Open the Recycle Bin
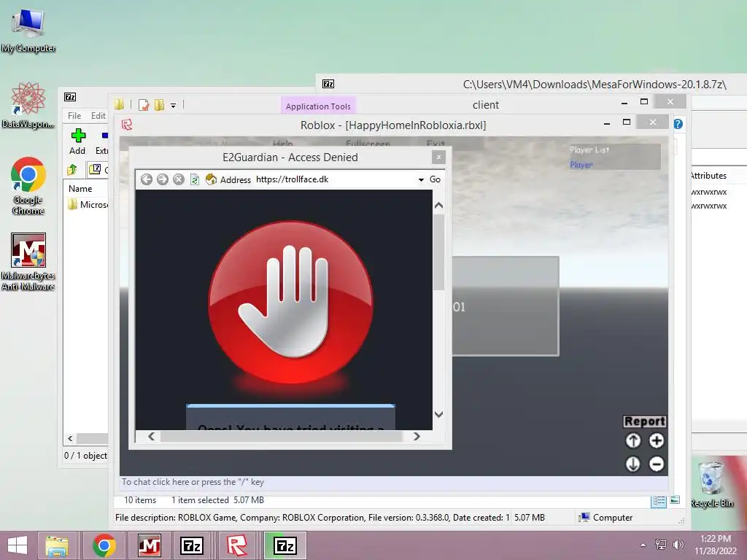The height and width of the screenshot is (560, 747). pyautogui.click(x=712, y=485)
